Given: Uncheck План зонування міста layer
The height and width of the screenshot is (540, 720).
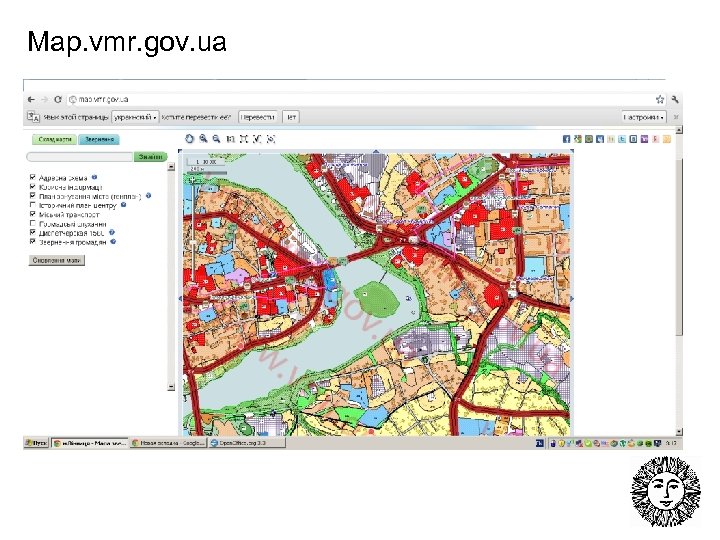Looking at the screenshot, I should pos(33,196).
